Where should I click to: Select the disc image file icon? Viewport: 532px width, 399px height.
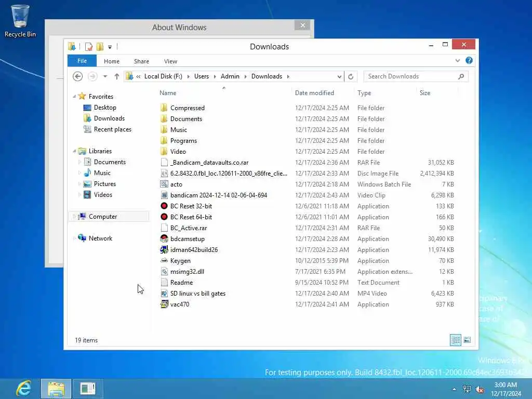164,174
